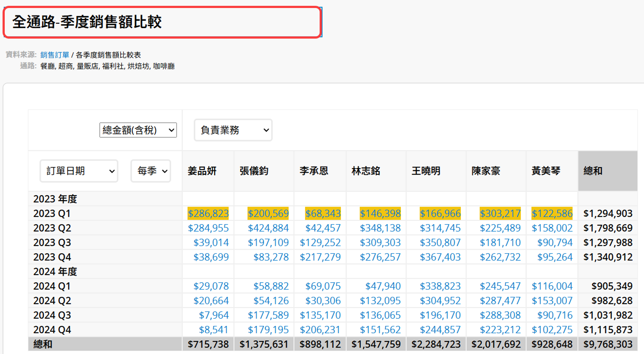
Task: Expand the 負責業務 column grouping dropdown
Action: [x=233, y=130]
